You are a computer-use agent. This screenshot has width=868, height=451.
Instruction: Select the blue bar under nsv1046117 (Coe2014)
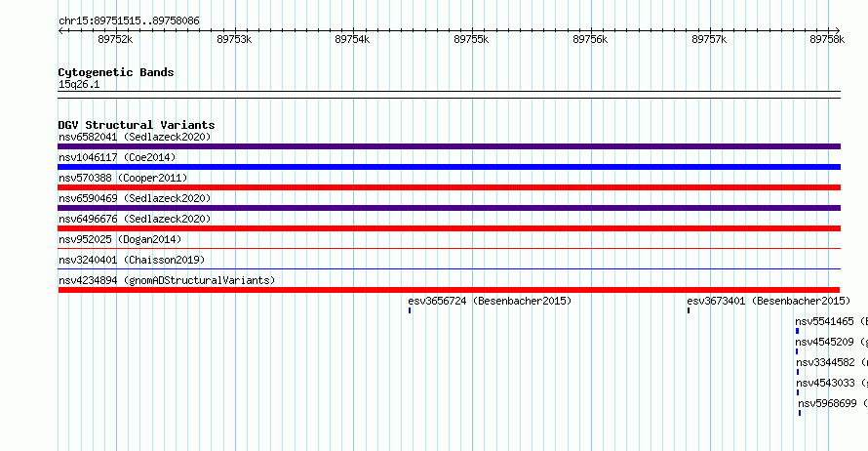449,167
